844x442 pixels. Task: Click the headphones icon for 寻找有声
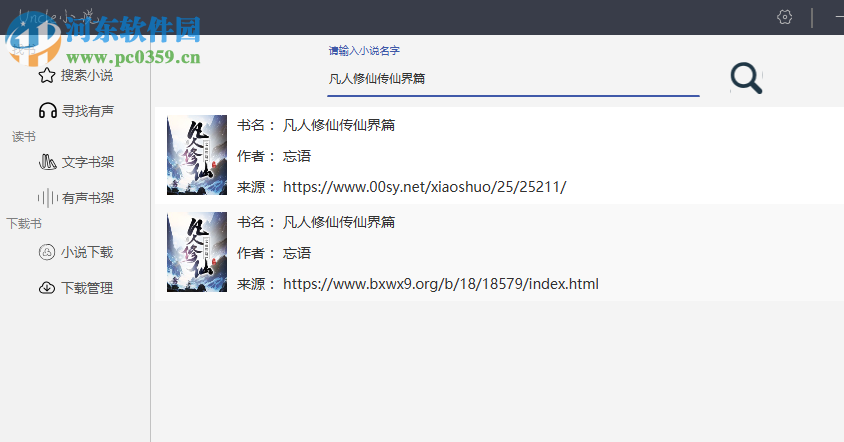[48, 111]
